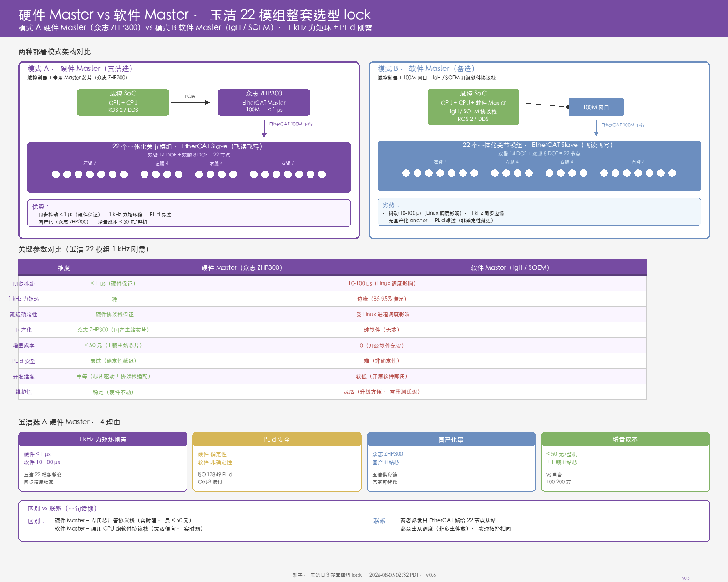Image resolution: width=728 pixels, height=582 pixels.
Task: Select the 维护性 row label
Action: tap(24, 392)
